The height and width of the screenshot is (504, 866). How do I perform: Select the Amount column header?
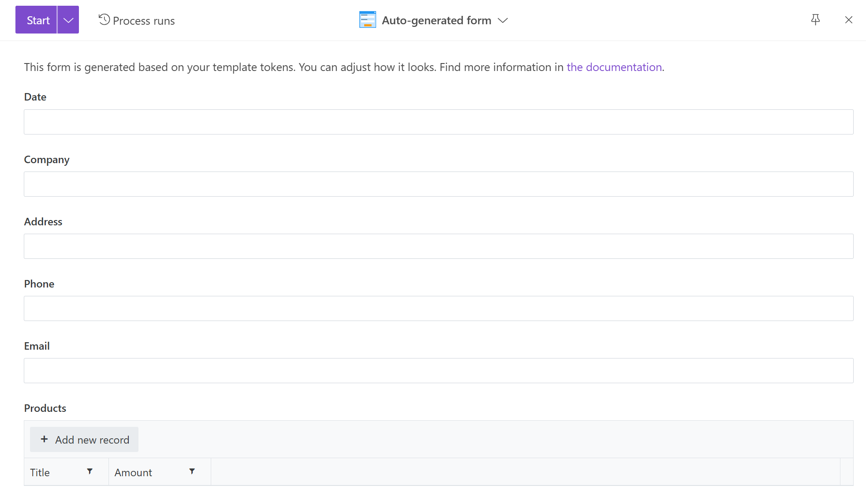tap(133, 472)
